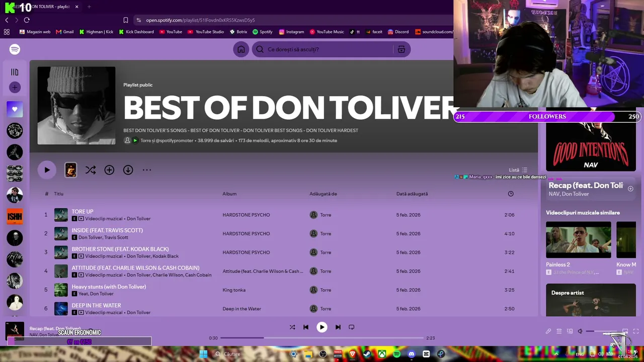
Task: Reload the page with the browser refresh button
Action: 27,20
